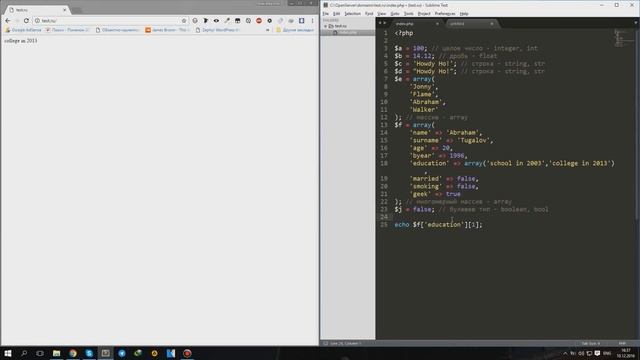Show hidden bookmarks with the chevron
This screenshot has height=360, width=640.
tap(268, 30)
